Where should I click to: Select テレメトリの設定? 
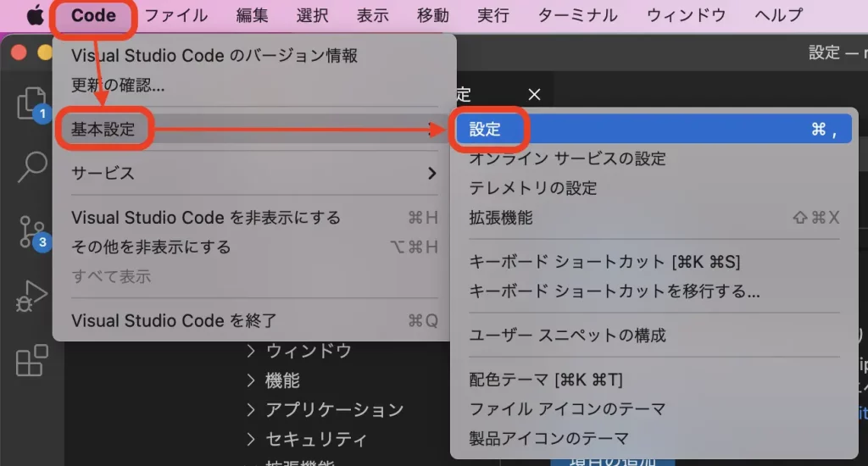654,188
